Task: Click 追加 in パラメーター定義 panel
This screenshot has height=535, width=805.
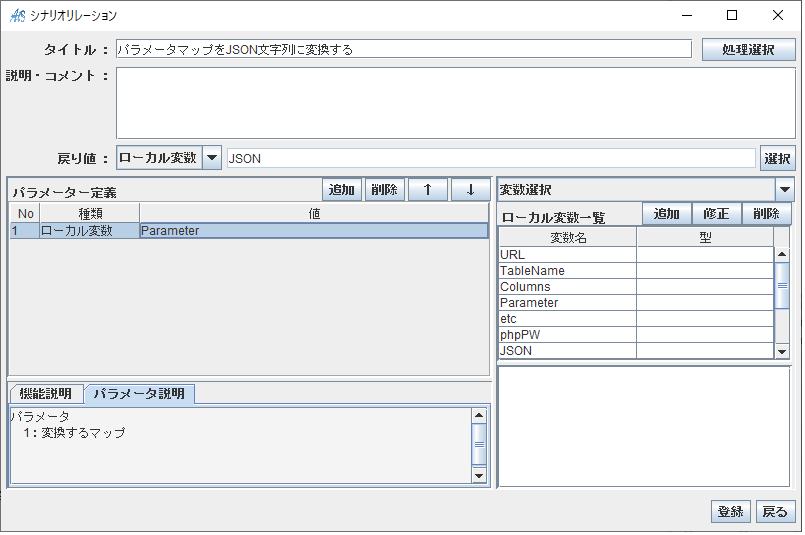Action: point(342,190)
